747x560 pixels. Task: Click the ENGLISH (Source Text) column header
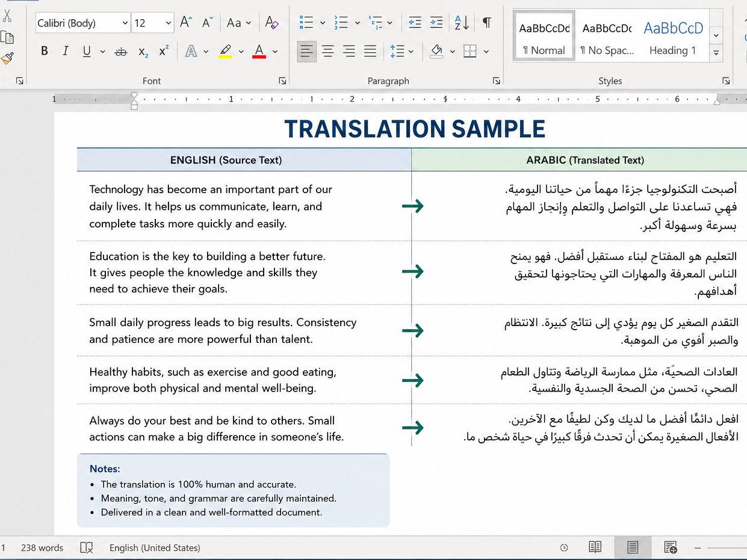(x=226, y=160)
